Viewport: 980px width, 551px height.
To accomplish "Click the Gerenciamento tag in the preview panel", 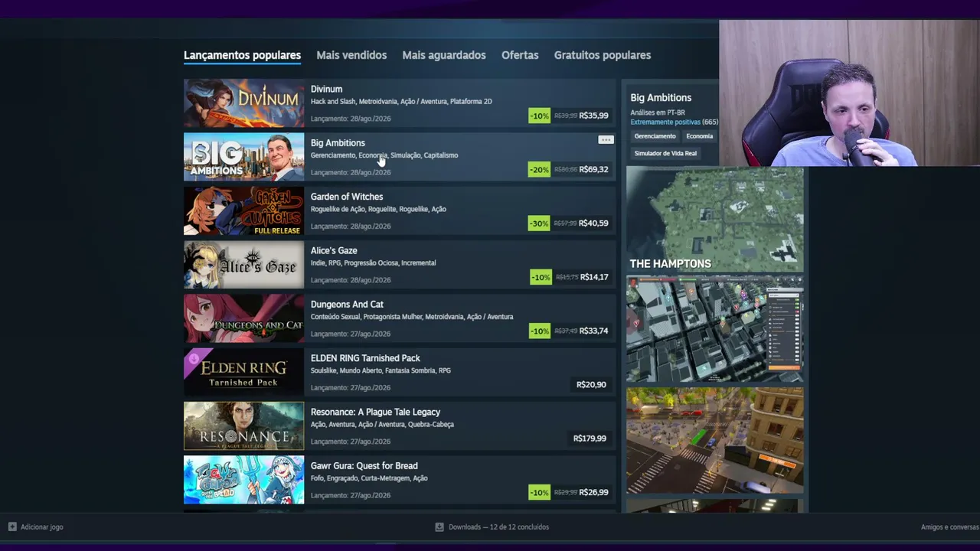I will tap(655, 136).
